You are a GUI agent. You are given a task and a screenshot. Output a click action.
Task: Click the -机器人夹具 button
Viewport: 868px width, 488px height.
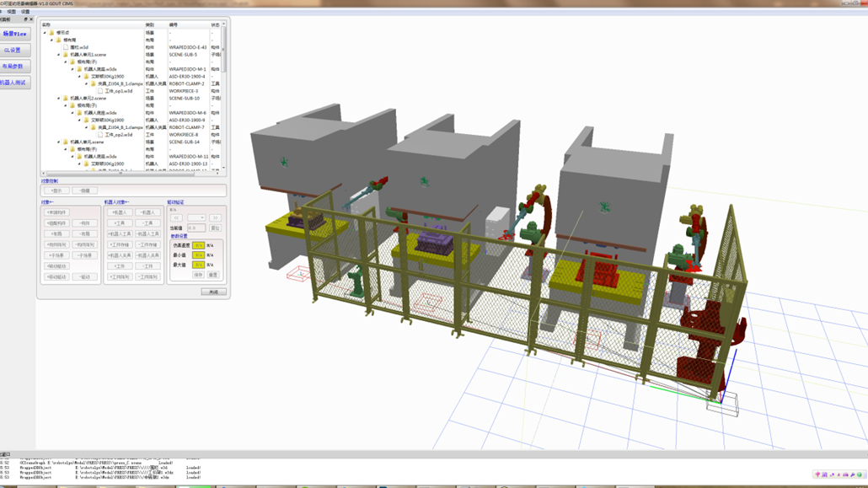click(x=147, y=255)
